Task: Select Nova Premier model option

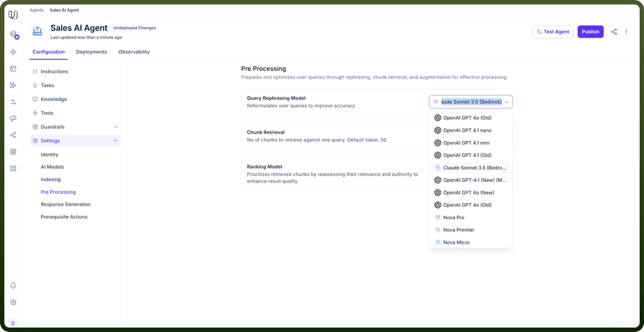Action: (470, 230)
